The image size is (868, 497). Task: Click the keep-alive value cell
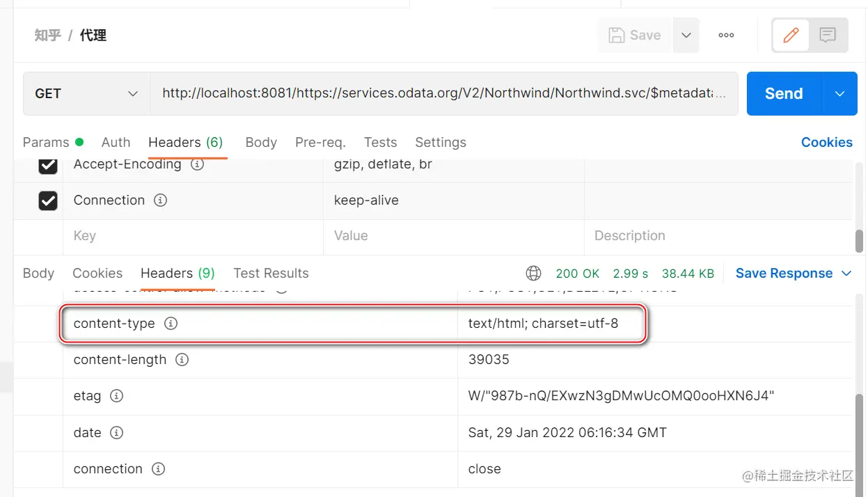tap(454, 200)
